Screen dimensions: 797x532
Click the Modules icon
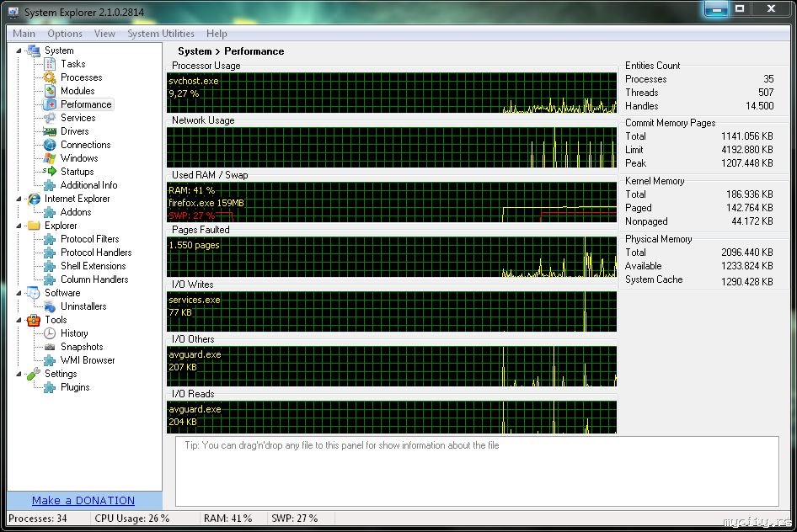coord(50,91)
